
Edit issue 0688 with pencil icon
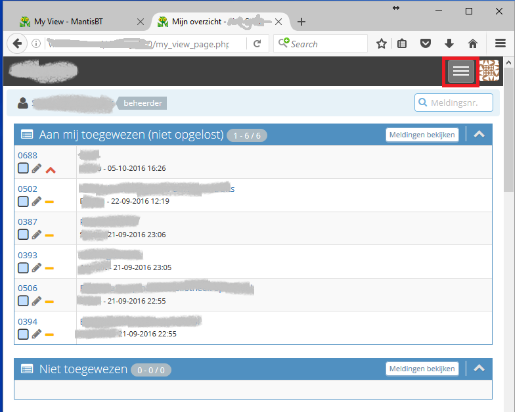pyautogui.click(x=37, y=169)
